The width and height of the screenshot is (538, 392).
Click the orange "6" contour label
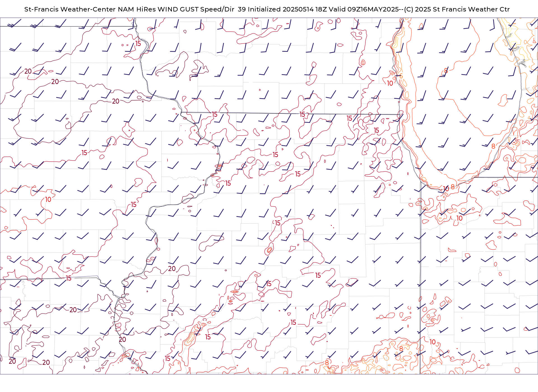401,76
